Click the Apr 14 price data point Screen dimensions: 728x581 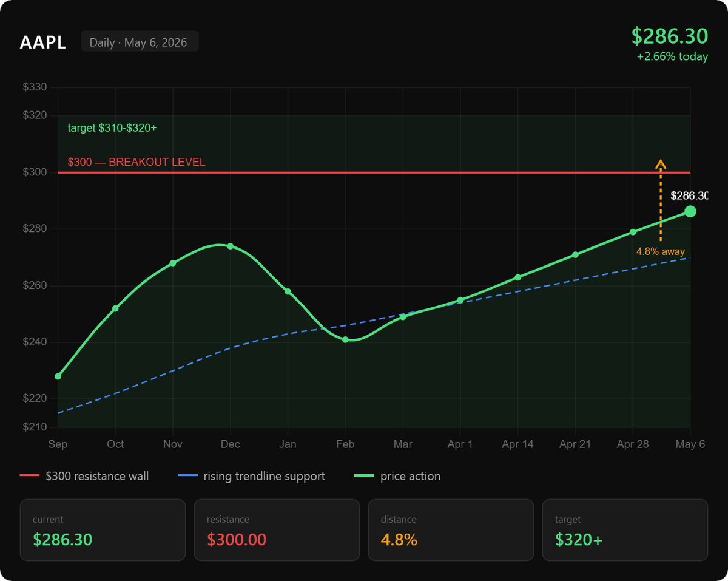(x=517, y=277)
